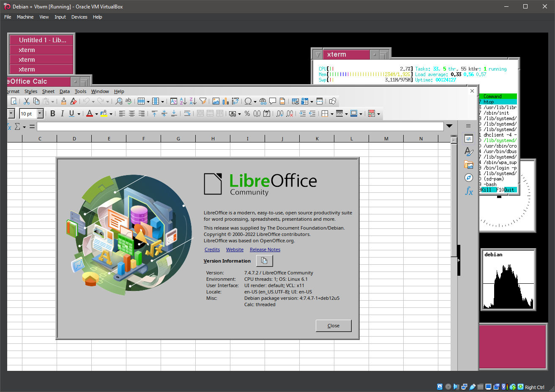Toggle Bold formatting
This screenshot has width=555, height=392.
pyautogui.click(x=53, y=113)
